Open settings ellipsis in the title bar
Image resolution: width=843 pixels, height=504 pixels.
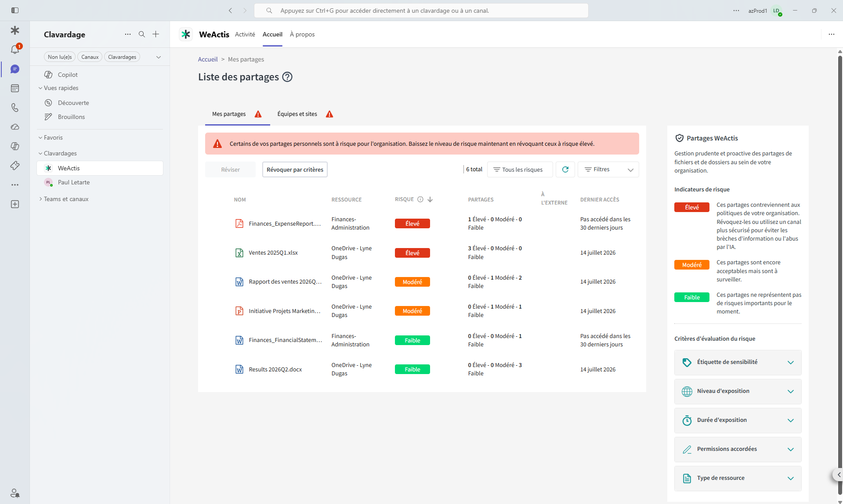coord(736,11)
